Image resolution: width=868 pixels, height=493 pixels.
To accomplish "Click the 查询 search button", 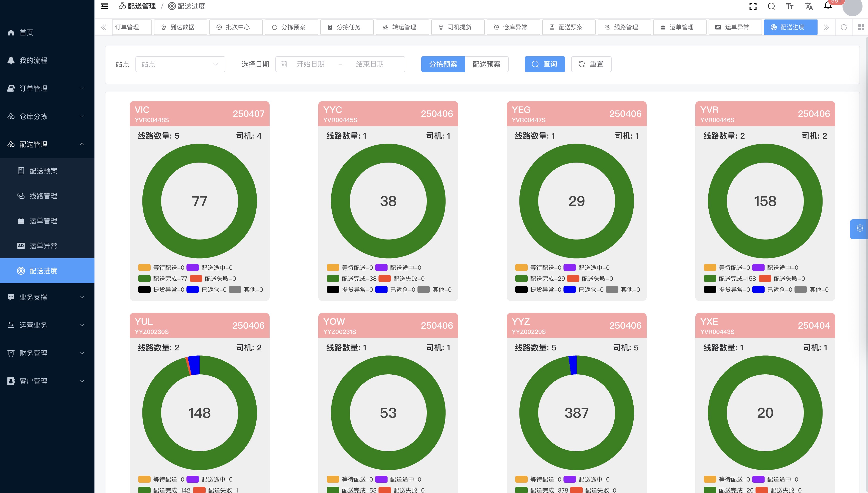I will tap(544, 64).
